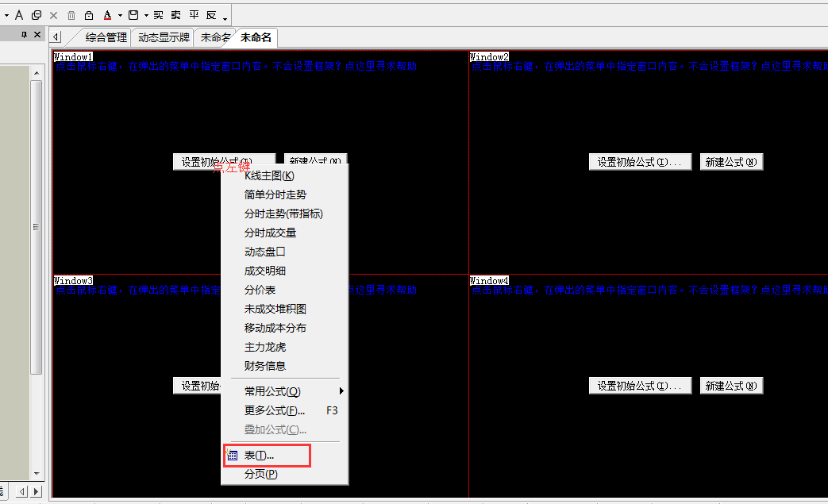The width and height of the screenshot is (828, 504).
Task: Click the tab strip scroll-left arrow
Action: pos(56,37)
